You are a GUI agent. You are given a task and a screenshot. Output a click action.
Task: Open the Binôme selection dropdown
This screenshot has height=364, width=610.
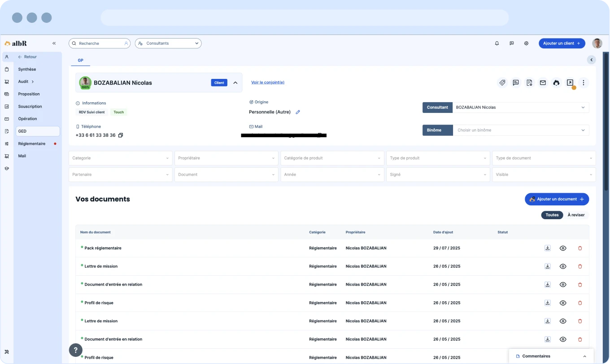coord(520,130)
